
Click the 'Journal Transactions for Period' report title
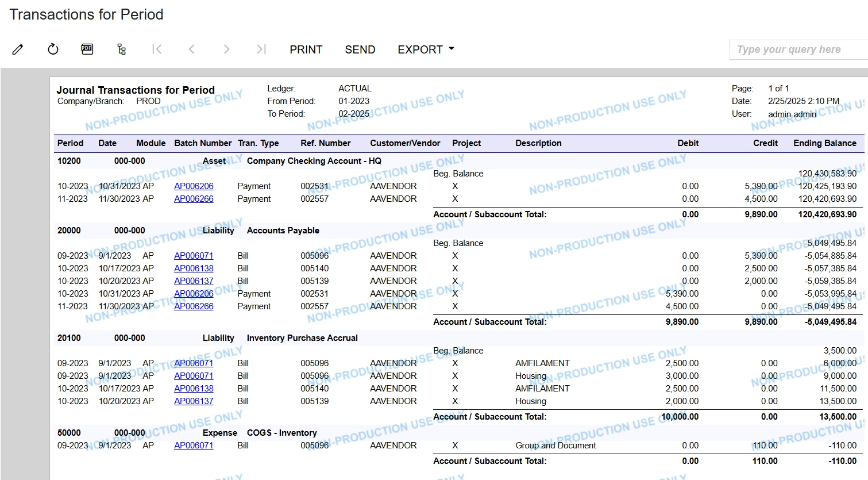136,90
